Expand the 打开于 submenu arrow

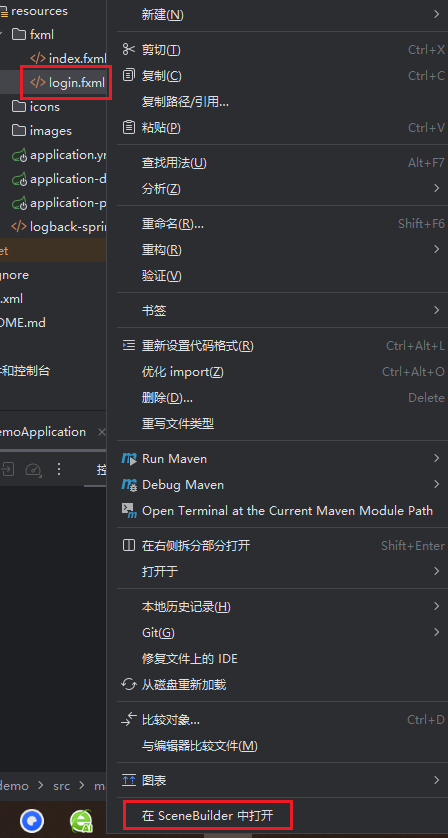coord(437,571)
